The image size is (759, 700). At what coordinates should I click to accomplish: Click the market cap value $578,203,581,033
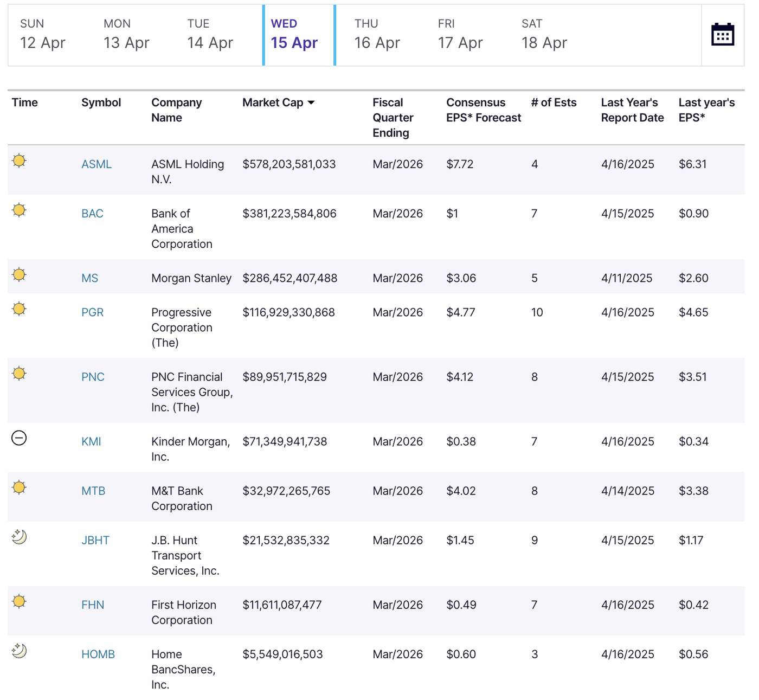pos(289,164)
